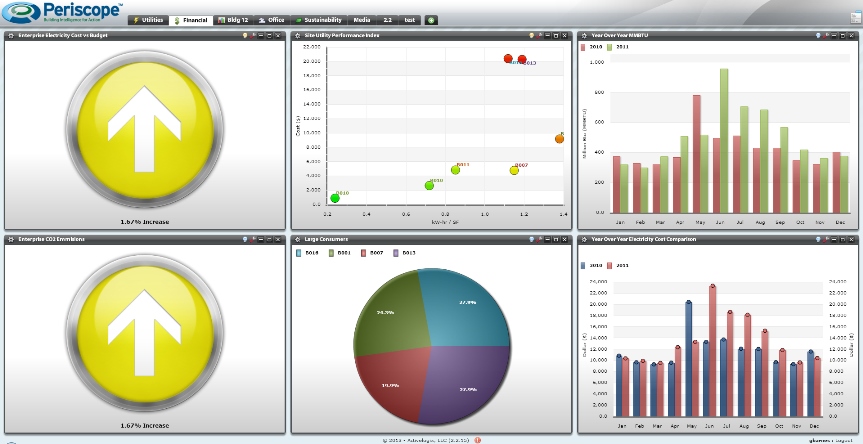This screenshot has height=444, width=863.
Task: Open the page icon at top right corner
Action: tap(855, 17)
